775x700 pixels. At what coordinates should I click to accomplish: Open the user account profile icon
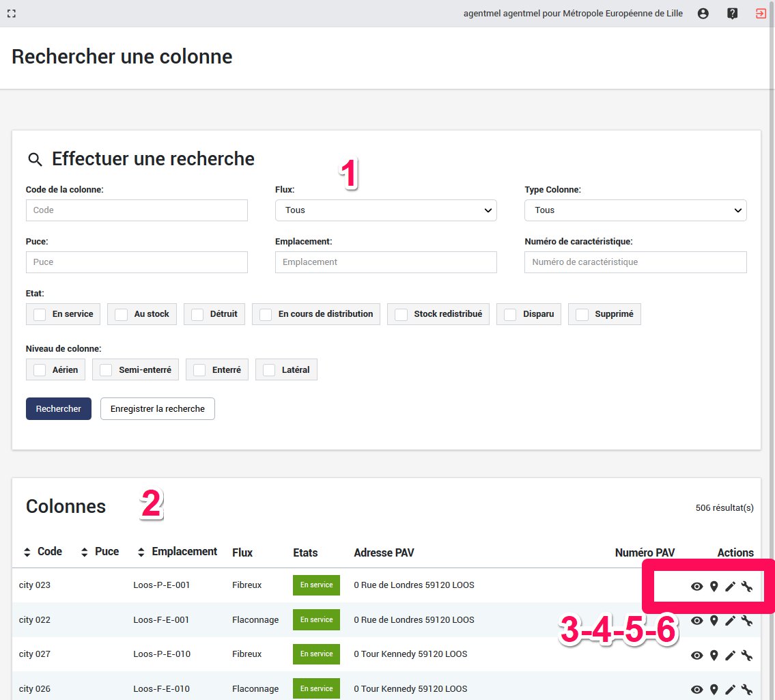click(703, 14)
